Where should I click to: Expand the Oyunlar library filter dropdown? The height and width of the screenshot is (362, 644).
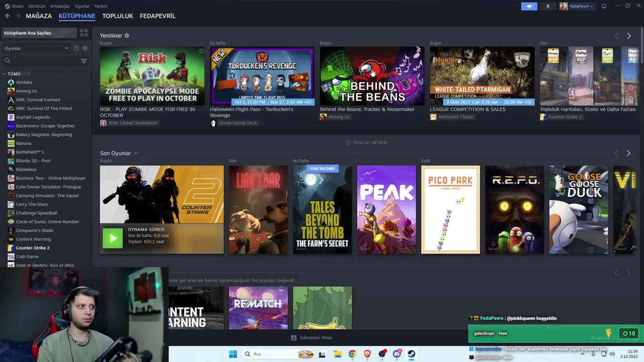click(x=36, y=48)
